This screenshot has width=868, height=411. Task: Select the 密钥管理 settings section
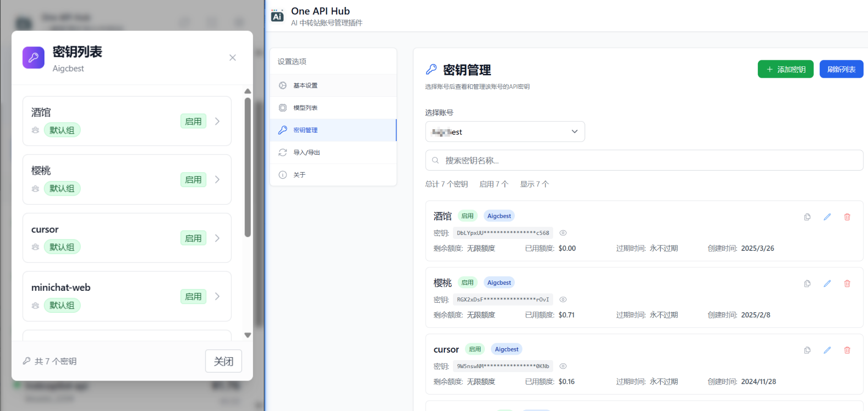pos(333,130)
